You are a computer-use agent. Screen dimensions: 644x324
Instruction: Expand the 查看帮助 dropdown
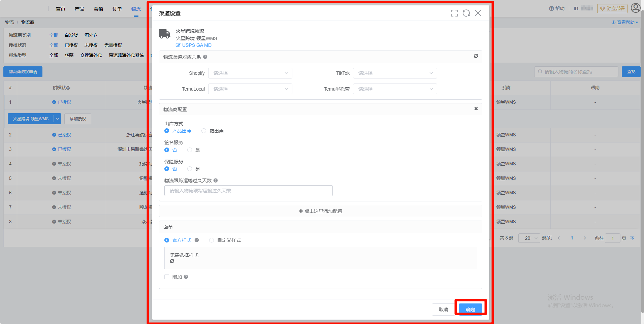pos(625,22)
